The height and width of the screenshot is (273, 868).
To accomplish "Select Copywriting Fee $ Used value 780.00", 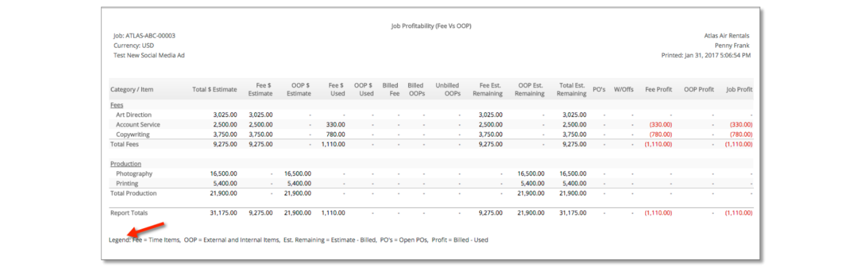I will [336, 134].
